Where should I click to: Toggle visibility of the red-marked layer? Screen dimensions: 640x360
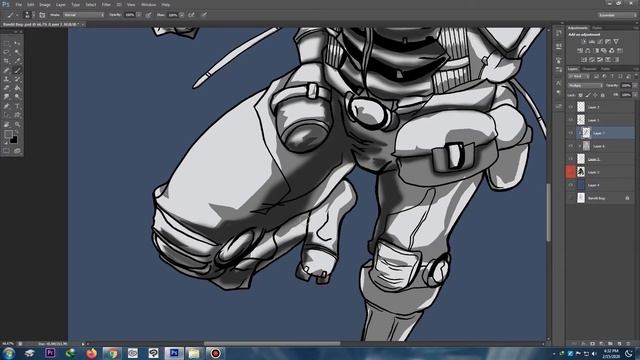tap(571, 172)
